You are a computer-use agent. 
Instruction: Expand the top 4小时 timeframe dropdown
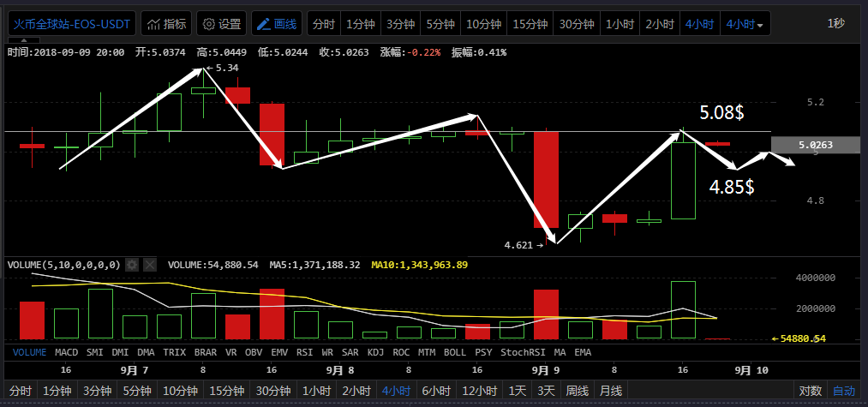[745, 24]
